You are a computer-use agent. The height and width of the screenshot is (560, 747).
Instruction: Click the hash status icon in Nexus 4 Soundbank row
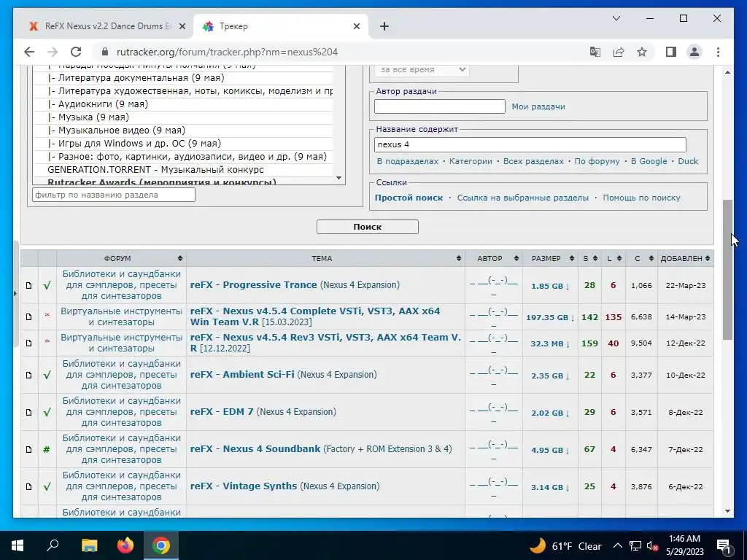[x=47, y=449]
